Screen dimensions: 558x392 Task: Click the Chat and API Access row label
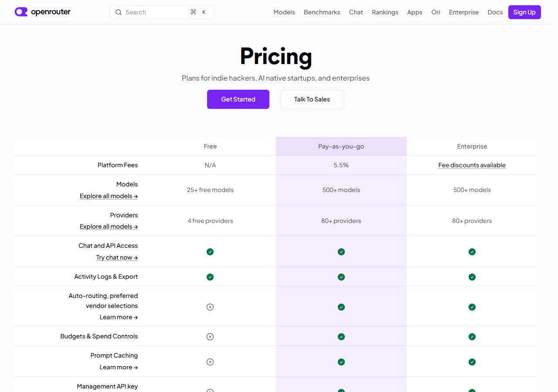pyautogui.click(x=108, y=246)
